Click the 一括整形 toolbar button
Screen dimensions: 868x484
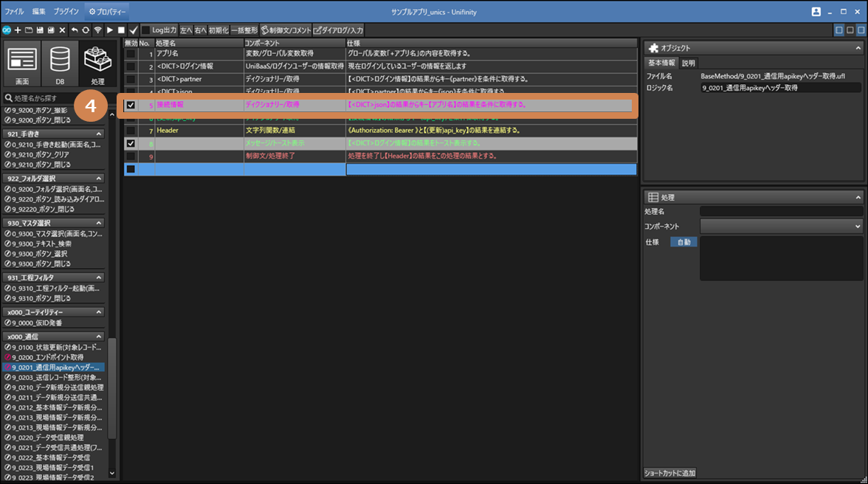click(244, 30)
